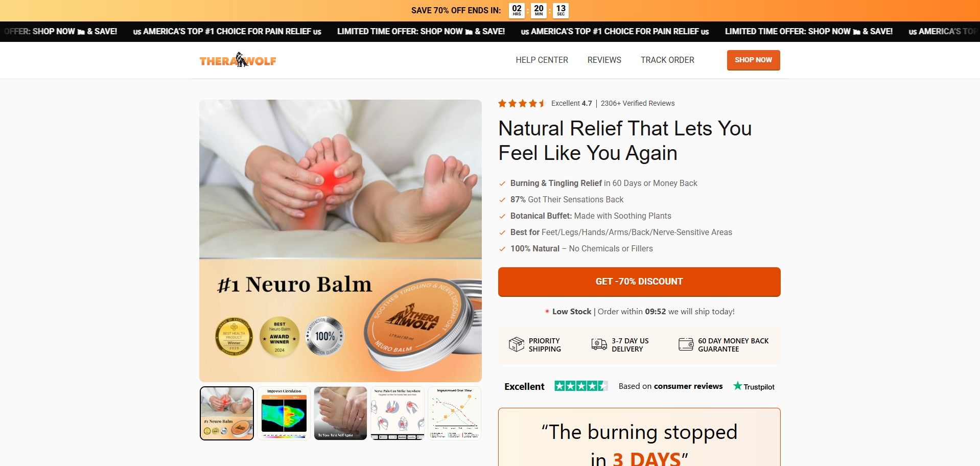Open the Track Order link
Image resolution: width=980 pixels, height=466 pixels.
click(667, 60)
